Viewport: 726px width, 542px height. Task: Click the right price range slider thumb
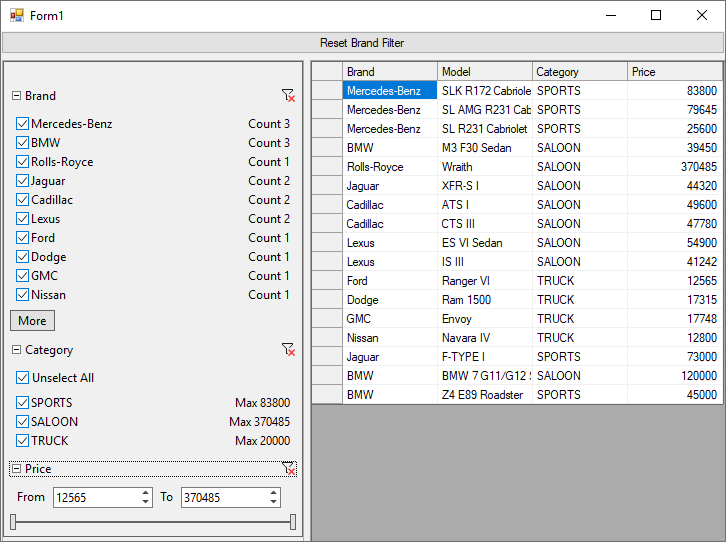coord(293,522)
